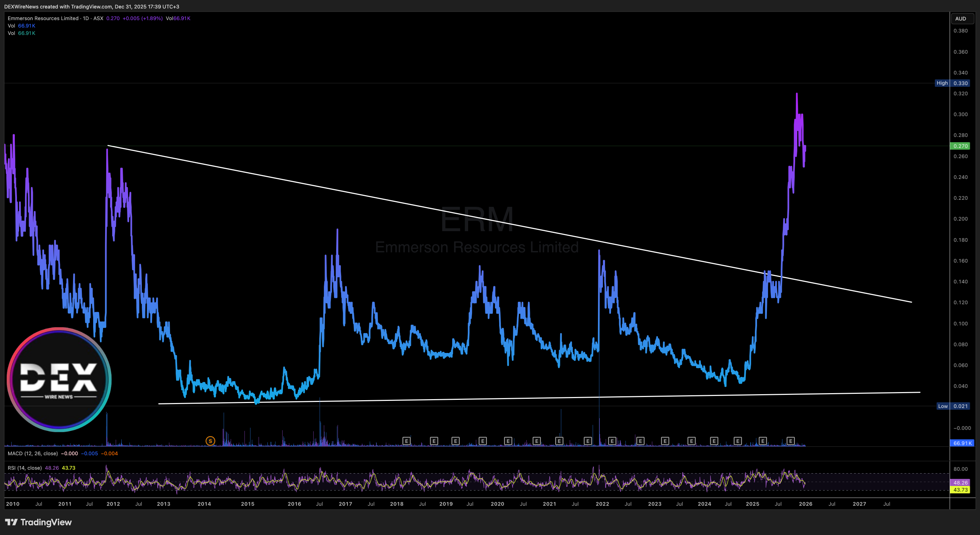Click the green 0.270 current price tag
The image size is (980, 535).
960,146
